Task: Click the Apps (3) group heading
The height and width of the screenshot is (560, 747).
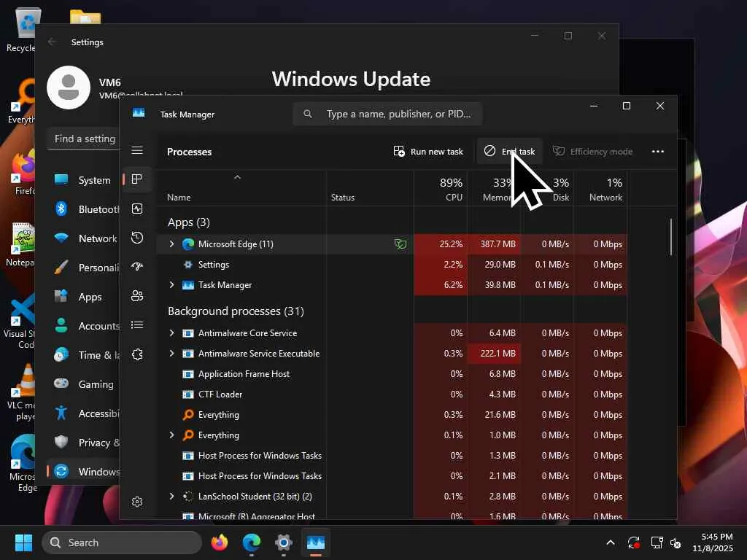Action: (189, 222)
